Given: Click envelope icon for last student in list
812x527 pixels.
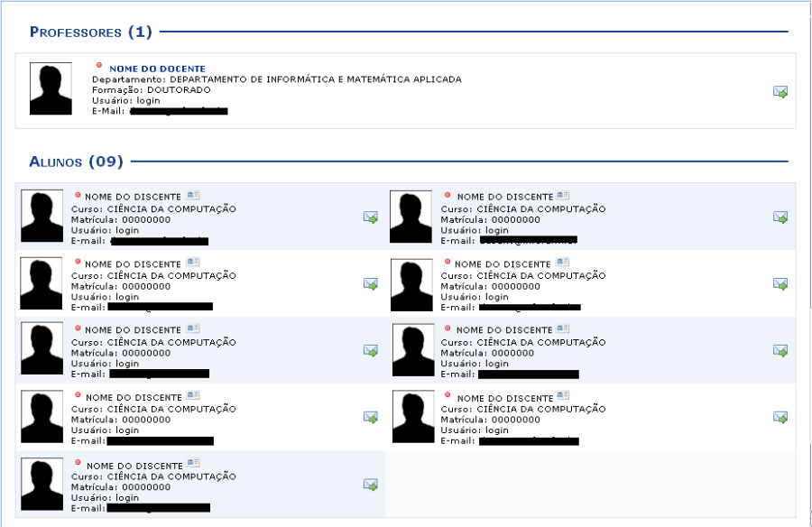Looking at the screenshot, I should [370, 485].
